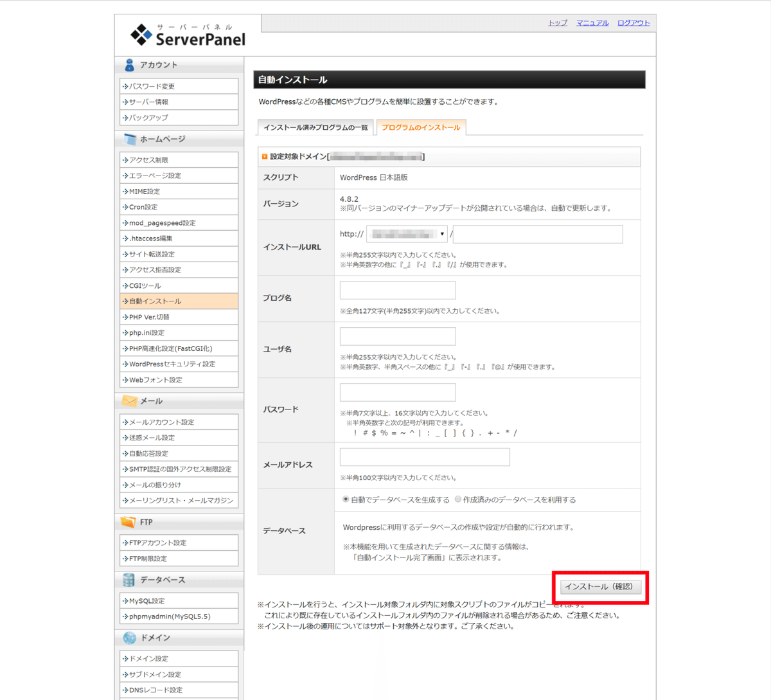This screenshot has width=771, height=700.
Task: Click the ブログ名 input field
Action: (398, 290)
